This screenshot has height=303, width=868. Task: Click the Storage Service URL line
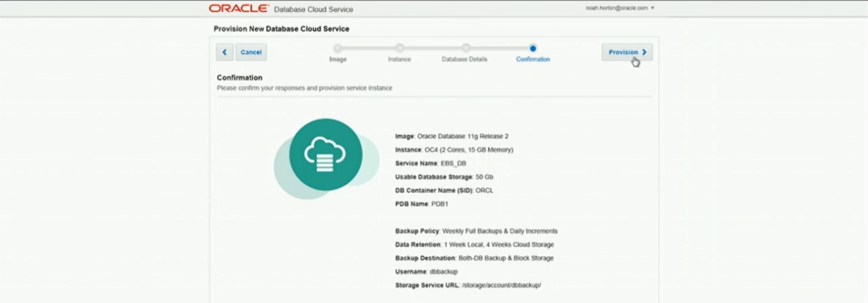point(468,285)
